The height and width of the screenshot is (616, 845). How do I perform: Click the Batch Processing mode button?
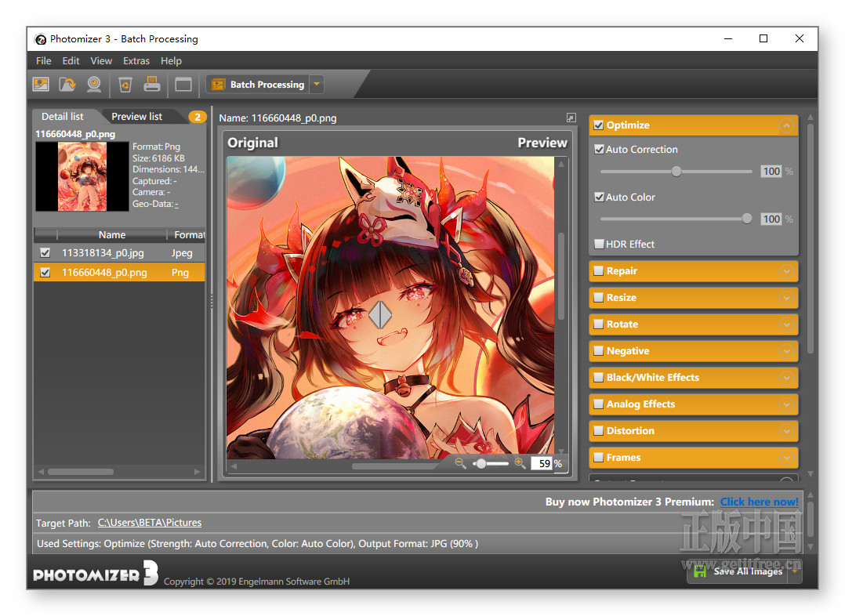258,85
